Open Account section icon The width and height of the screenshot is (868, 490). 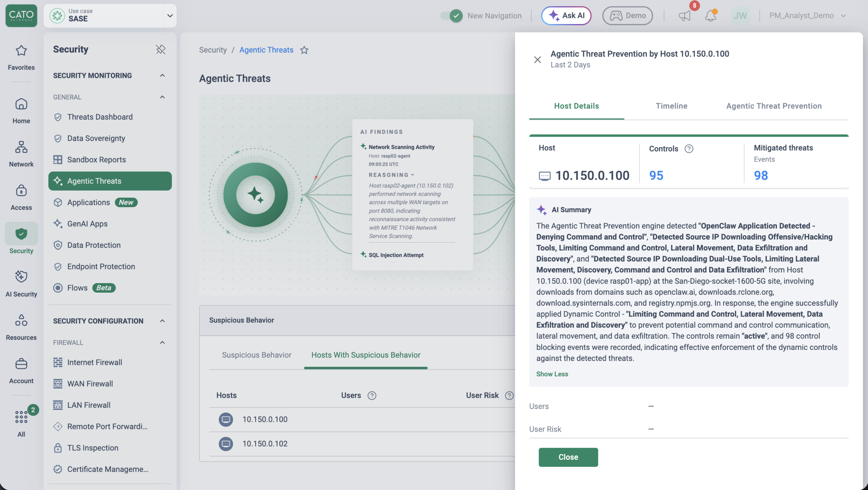(21, 364)
